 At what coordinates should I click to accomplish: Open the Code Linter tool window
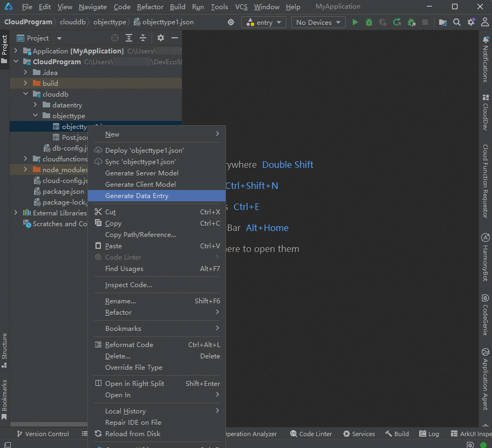pyautogui.click(x=311, y=434)
